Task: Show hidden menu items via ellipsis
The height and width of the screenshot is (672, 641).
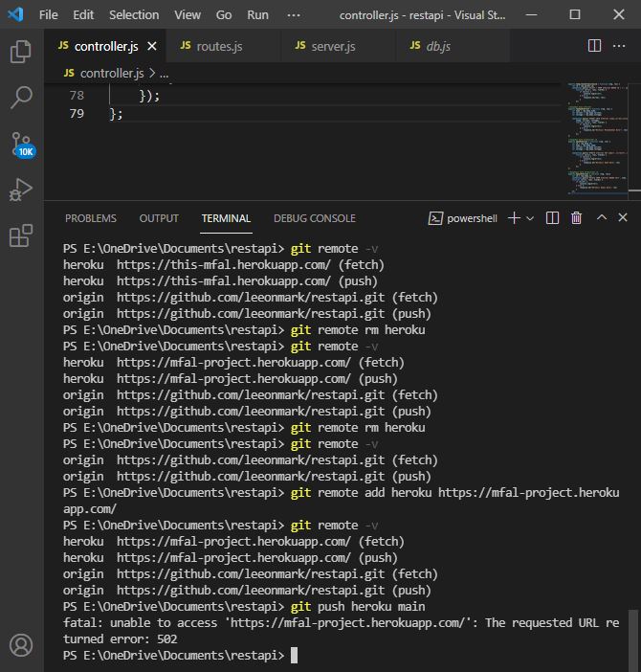Action: pos(294,15)
